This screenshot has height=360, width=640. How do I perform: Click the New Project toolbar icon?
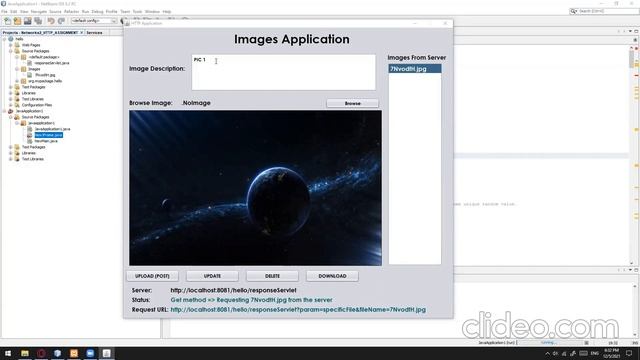click(x=17, y=21)
